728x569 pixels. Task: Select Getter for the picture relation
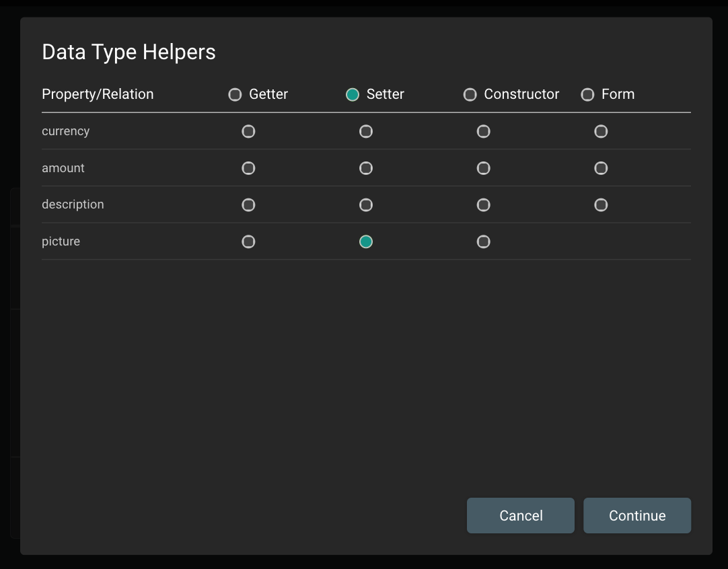[x=248, y=241]
